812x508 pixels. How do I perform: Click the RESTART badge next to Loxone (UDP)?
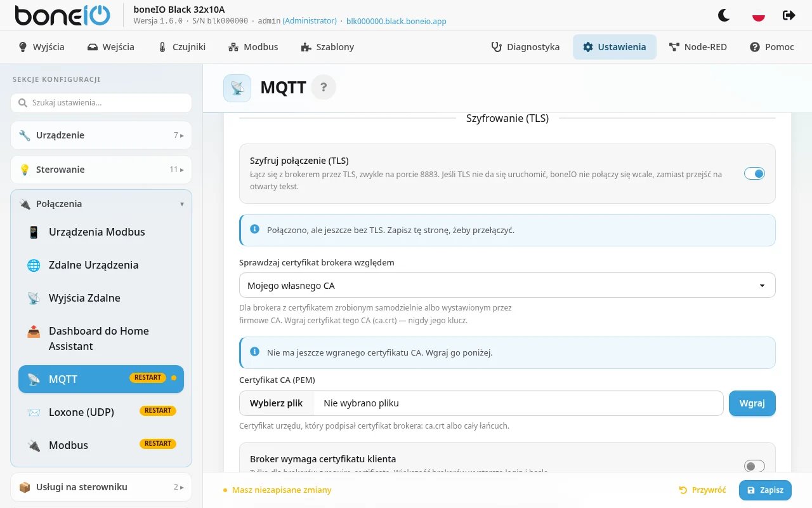158,411
